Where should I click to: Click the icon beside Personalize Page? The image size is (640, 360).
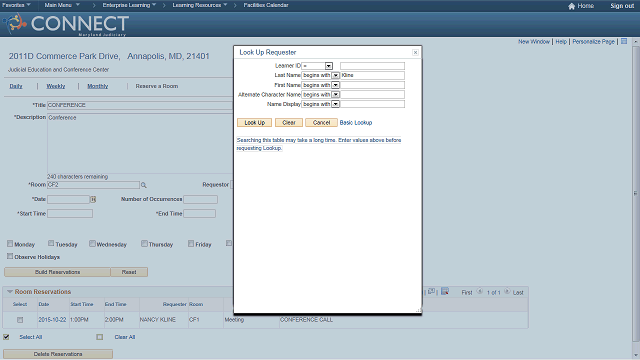pyautogui.click(x=624, y=41)
